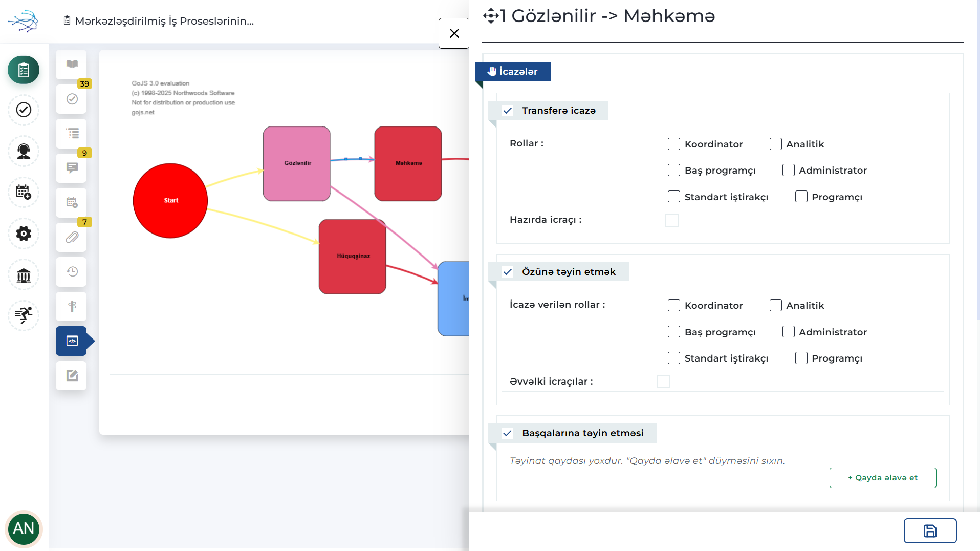This screenshot has height=551, width=980.
Task: Select the red Məhkəmə node
Action: 408,163
